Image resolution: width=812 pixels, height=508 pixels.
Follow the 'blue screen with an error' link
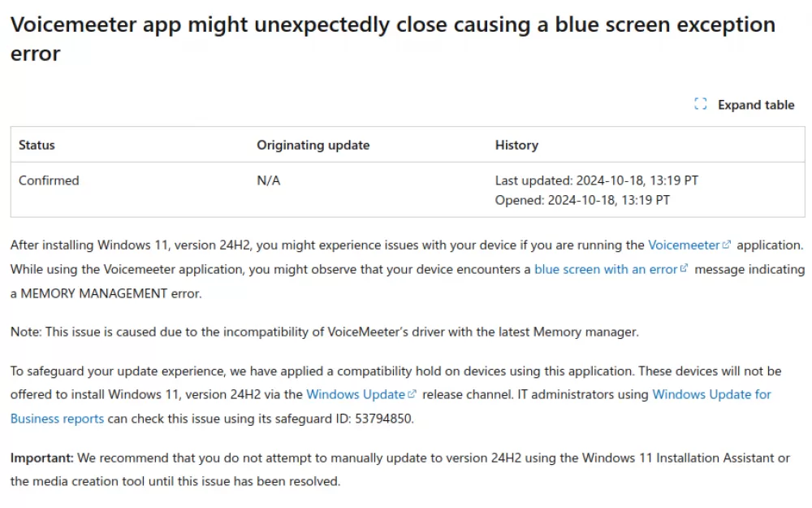click(x=605, y=269)
